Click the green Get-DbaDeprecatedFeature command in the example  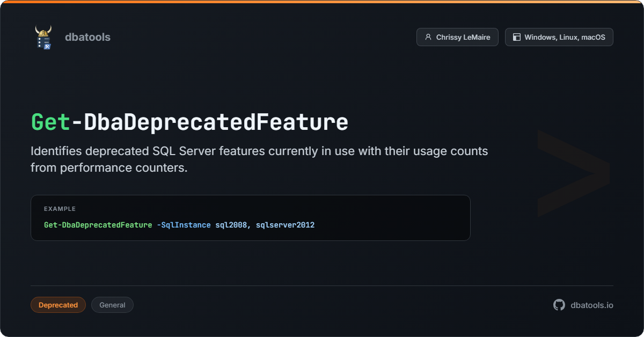pyautogui.click(x=98, y=225)
